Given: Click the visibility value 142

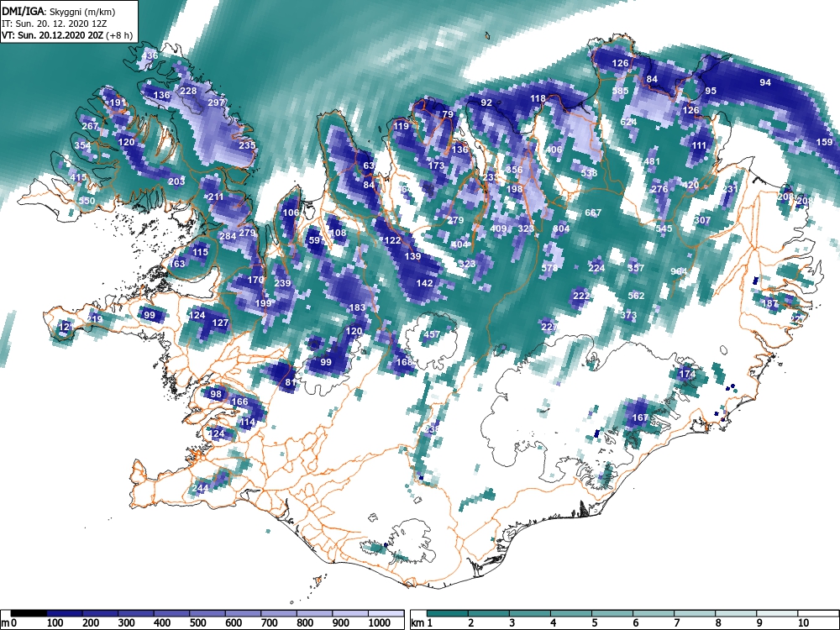Looking at the screenshot, I should pos(424,283).
